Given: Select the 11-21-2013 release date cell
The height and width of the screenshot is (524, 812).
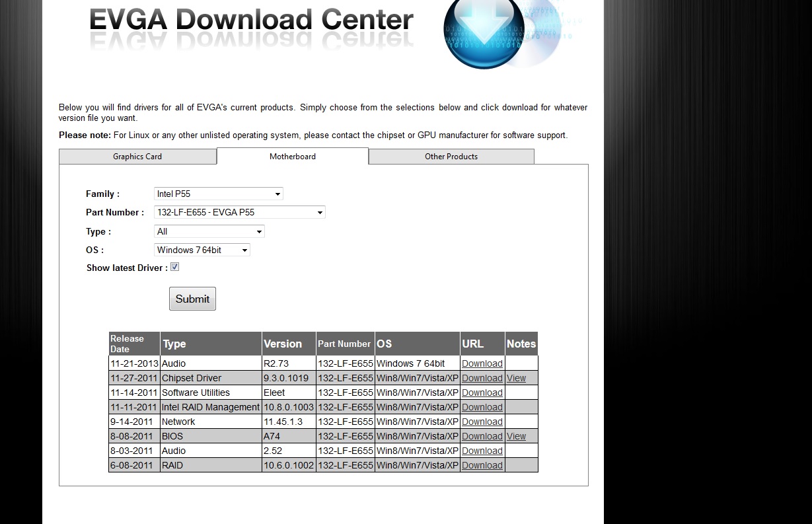Looking at the screenshot, I should click(134, 363).
